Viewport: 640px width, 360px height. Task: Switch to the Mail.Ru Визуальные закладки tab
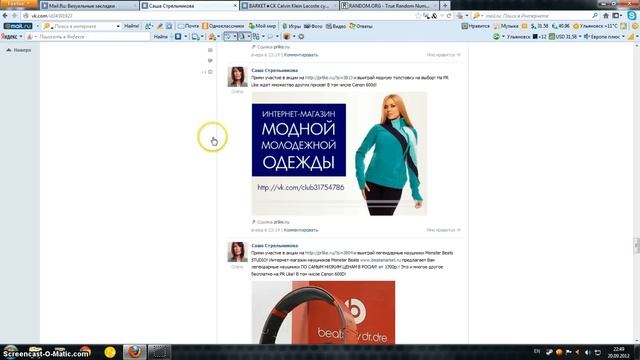tap(89, 6)
